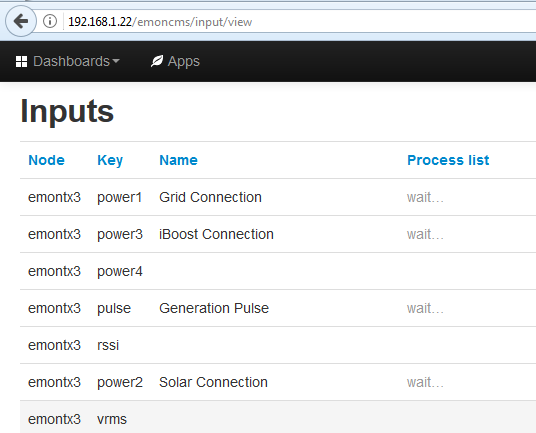Click the rssi input row
The width and height of the screenshot is (536, 433).
[x=278, y=345]
